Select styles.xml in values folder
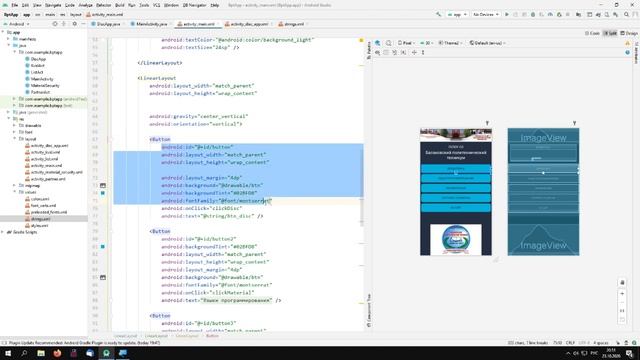The image size is (640, 360). (39, 225)
